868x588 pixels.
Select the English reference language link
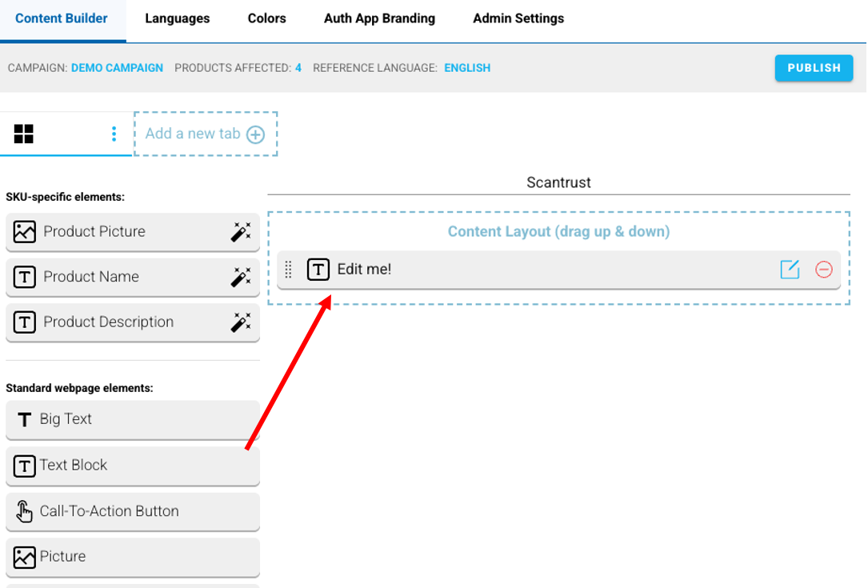coord(467,68)
